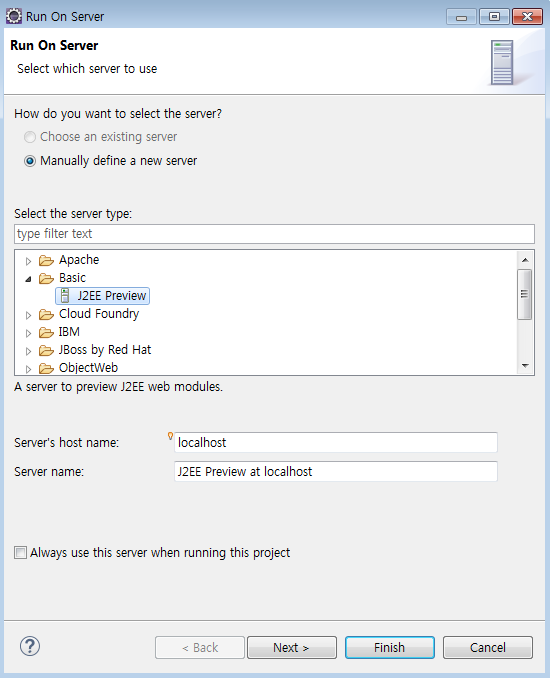Expand the Apache server category
Screen dimensions: 550x678
point(28,261)
